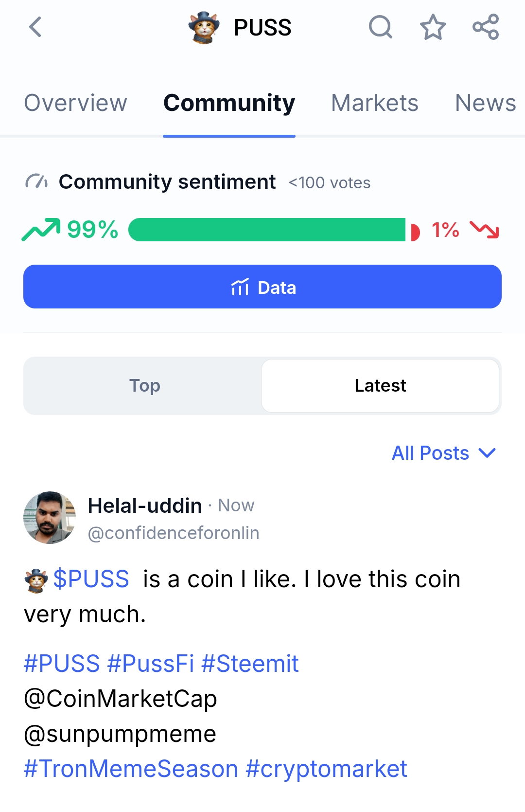Viewport: 525px width, 812px height.
Task: Tap the share icon
Action: coord(486,27)
